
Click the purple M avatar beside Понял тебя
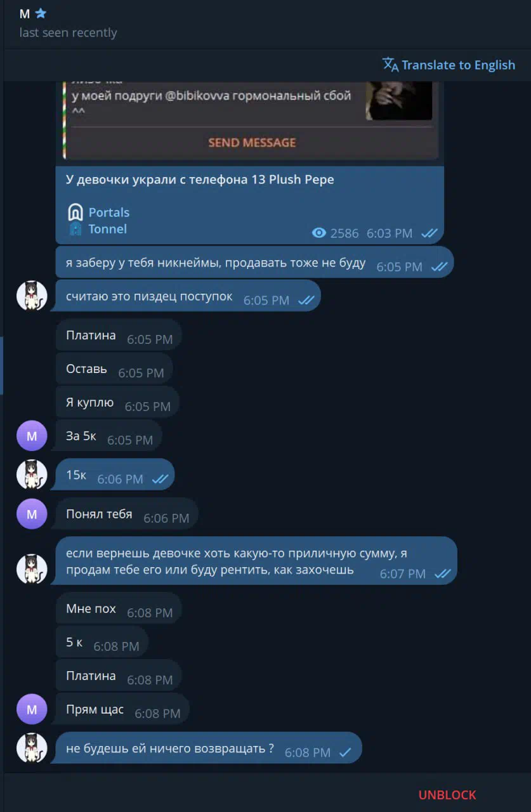pos(32,514)
